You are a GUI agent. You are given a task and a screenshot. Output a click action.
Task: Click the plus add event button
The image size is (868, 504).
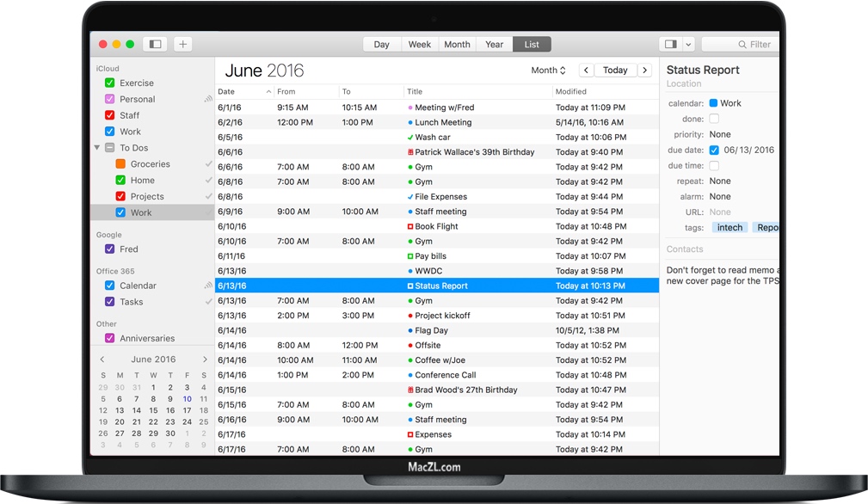182,44
